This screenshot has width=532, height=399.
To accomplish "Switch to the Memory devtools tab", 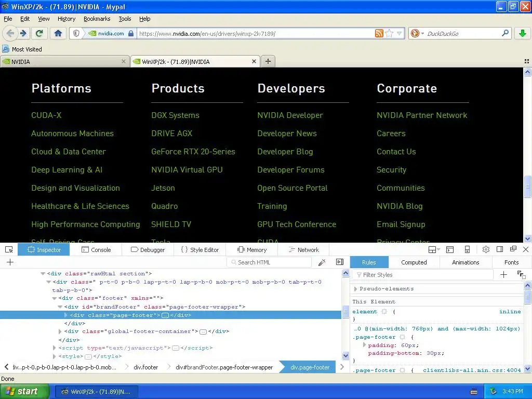I will pyautogui.click(x=252, y=250).
